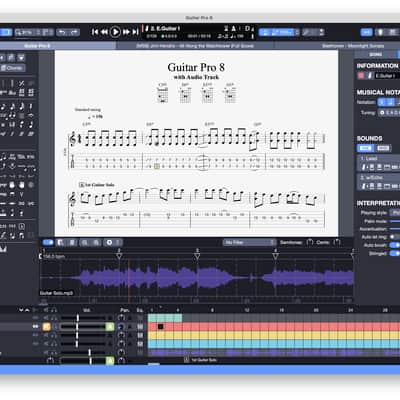Adjust the Semitones knob

coord(310,242)
